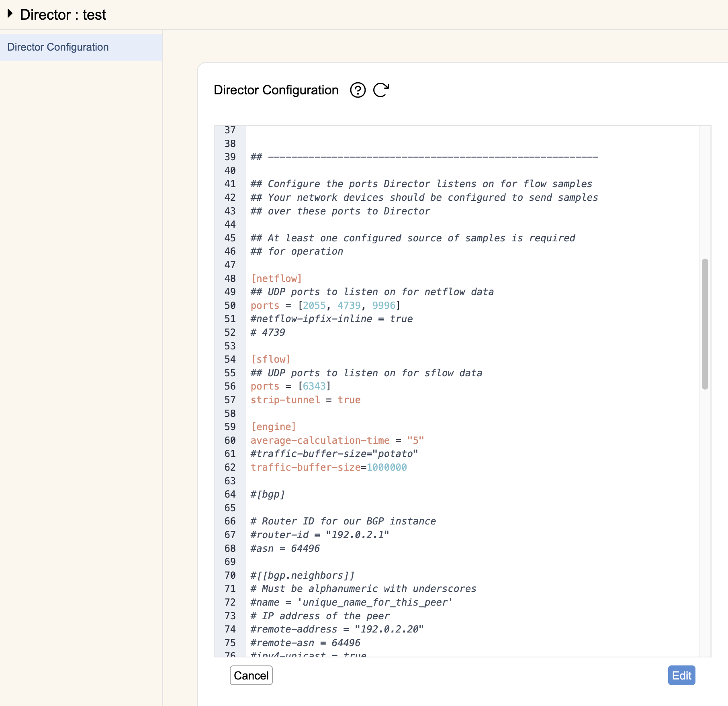Click the [sflow] section header

[x=270, y=359]
